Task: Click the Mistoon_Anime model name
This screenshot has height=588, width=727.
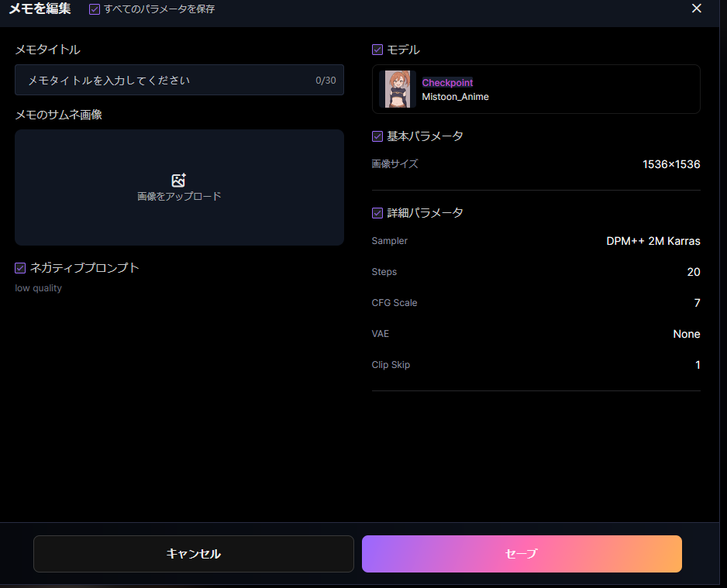Action: click(x=455, y=97)
